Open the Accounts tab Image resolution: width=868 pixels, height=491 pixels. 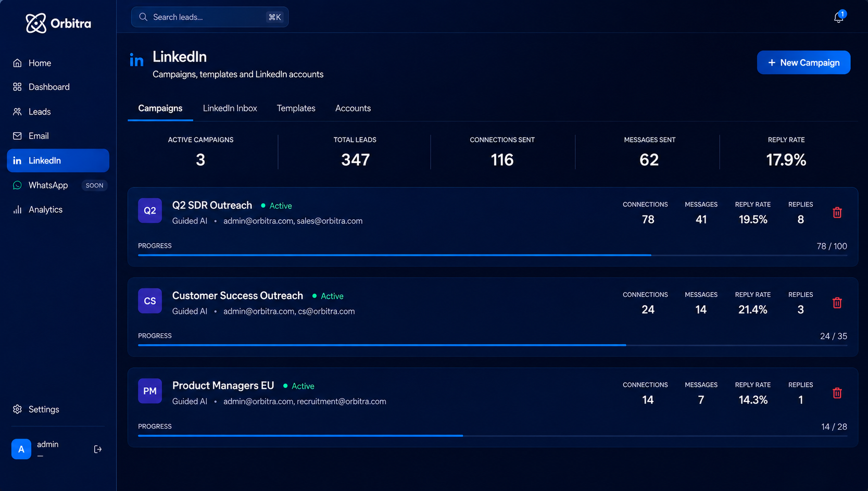coord(353,108)
